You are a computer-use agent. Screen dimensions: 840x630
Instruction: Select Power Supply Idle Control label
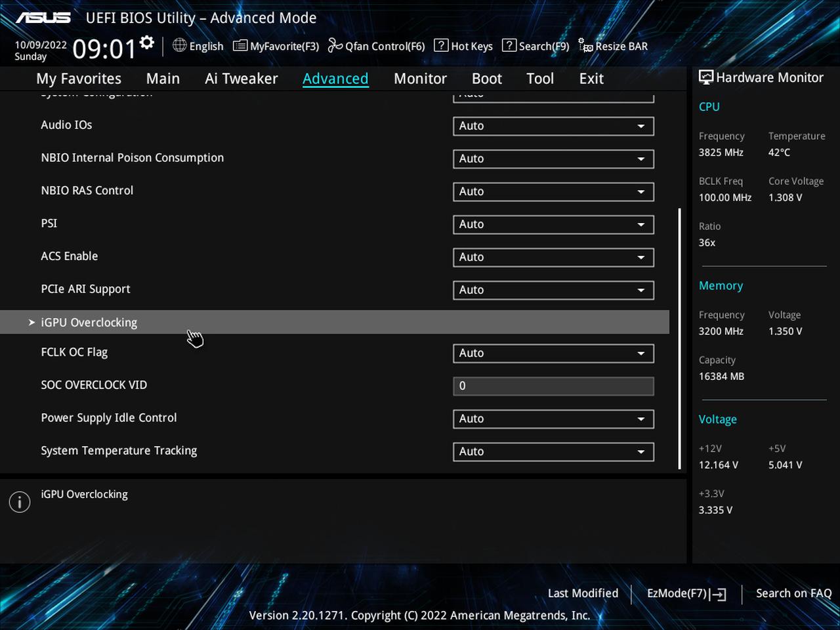109,418
